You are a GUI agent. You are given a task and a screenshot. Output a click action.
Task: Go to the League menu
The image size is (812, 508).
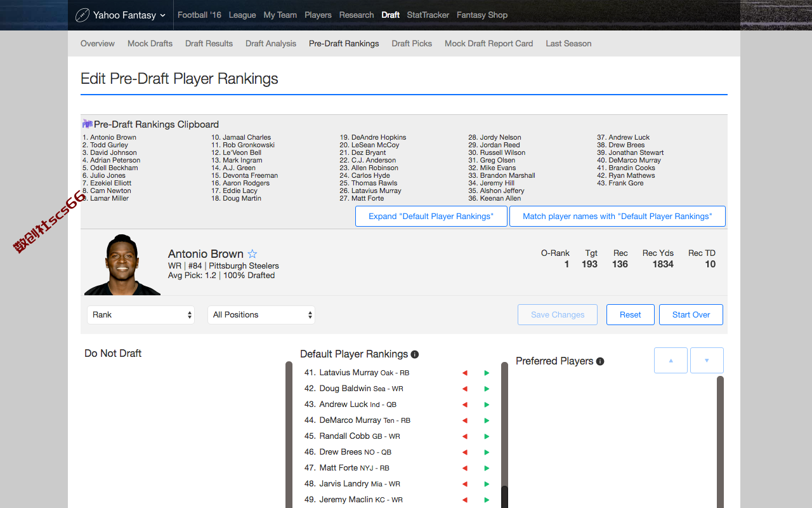click(242, 15)
